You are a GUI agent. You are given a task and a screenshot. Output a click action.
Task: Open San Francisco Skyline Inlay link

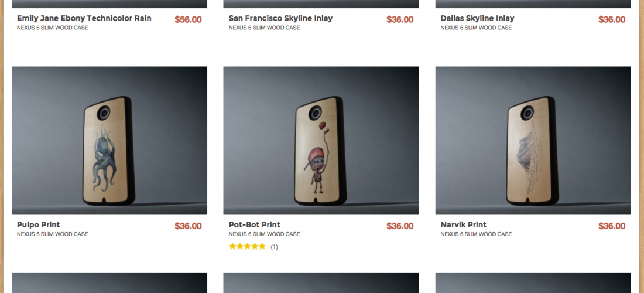[280, 19]
